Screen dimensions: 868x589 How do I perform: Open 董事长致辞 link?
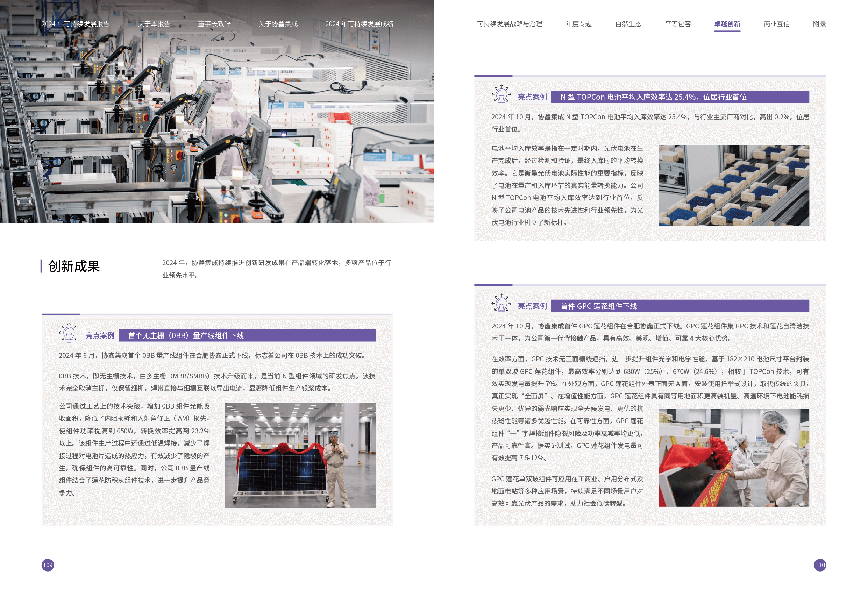[x=214, y=24]
